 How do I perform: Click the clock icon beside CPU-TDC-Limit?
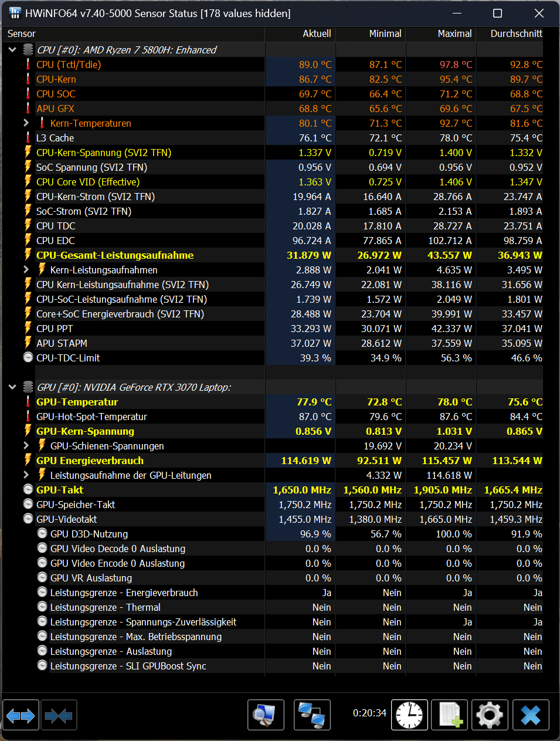[x=28, y=357]
